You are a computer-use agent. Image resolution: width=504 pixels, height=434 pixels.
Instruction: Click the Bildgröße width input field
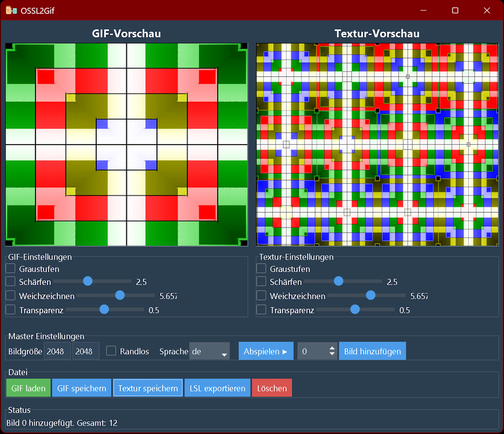[57, 351]
